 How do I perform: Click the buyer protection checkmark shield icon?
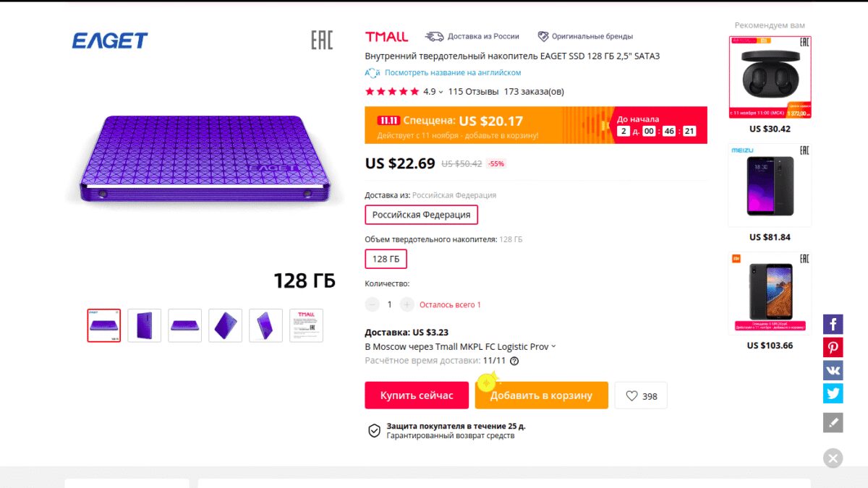373,430
